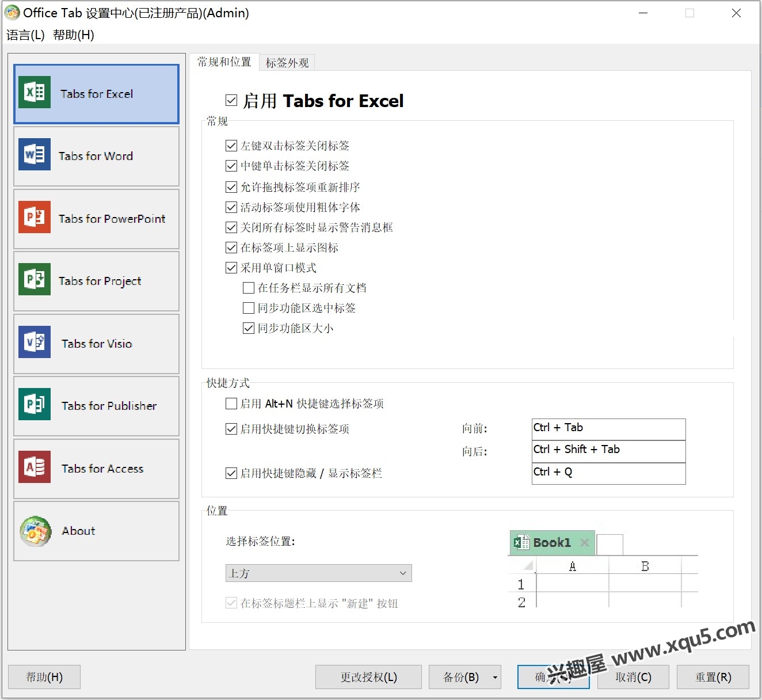Viewport: 762px width, 700px height.
Task: Click the Office Tab title bar icon
Action: 12,13
